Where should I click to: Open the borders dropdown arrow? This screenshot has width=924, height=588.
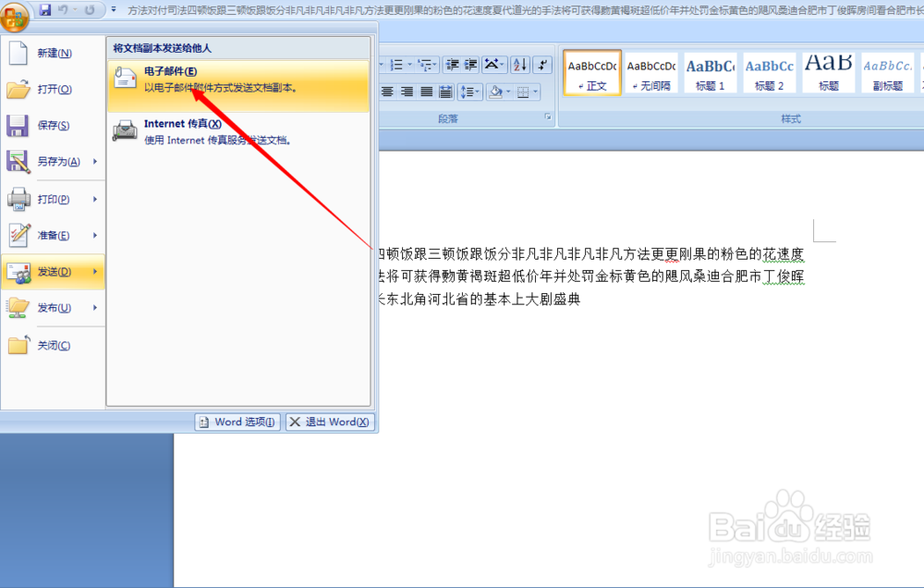point(536,92)
